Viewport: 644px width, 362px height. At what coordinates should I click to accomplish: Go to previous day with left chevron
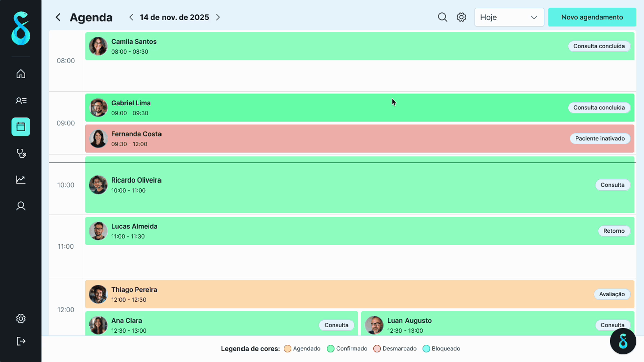point(131,17)
